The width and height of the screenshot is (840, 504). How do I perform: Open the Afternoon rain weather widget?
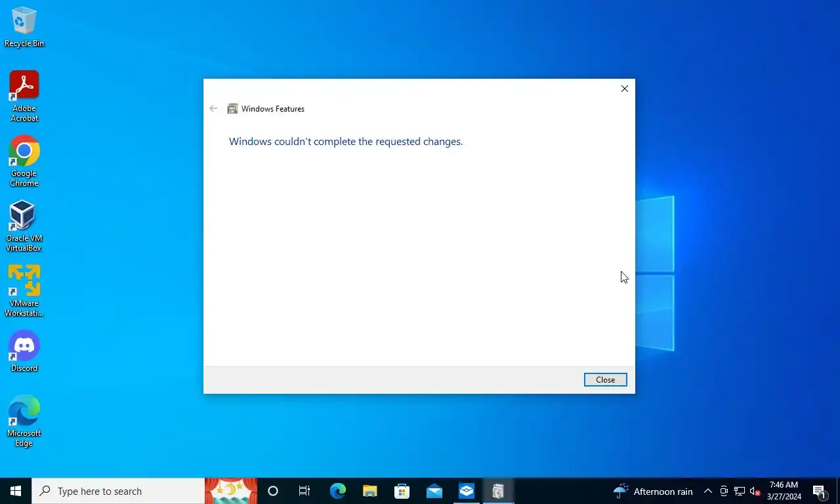click(x=653, y=491)
